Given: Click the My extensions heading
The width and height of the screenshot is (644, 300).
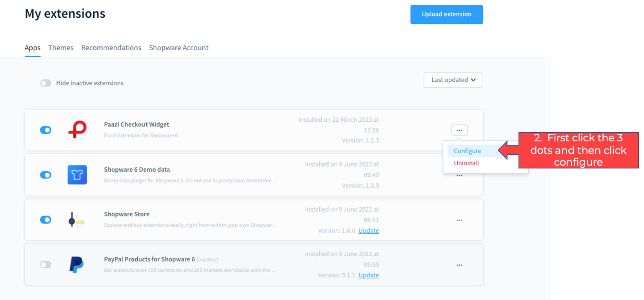Looking at the screenshot, I should [65, 14].
